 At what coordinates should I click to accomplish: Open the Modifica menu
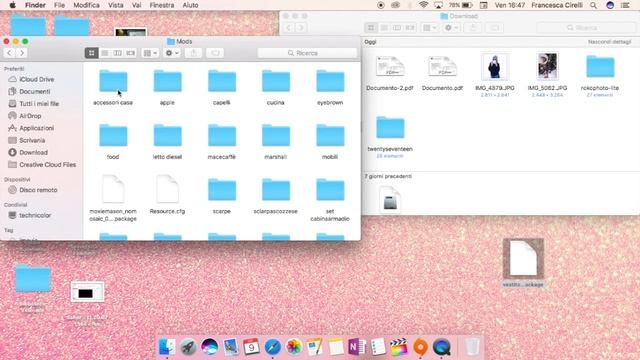[x=86, y=5]
